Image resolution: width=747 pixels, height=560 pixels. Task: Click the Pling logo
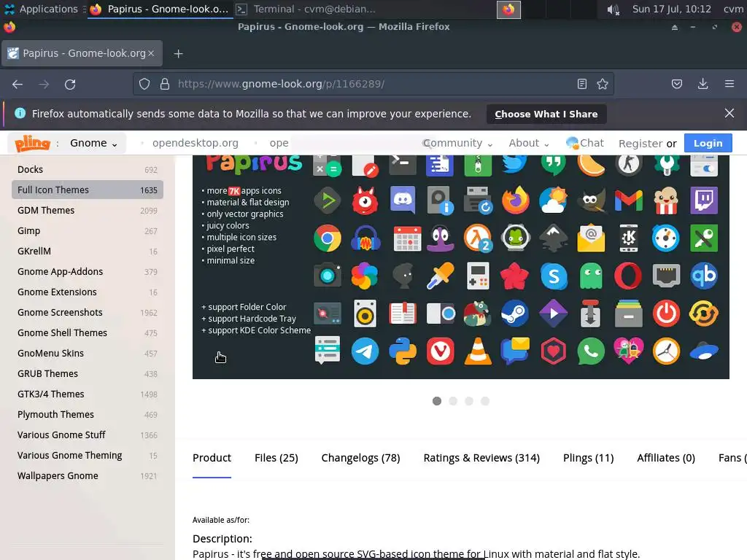pos(32,143)
